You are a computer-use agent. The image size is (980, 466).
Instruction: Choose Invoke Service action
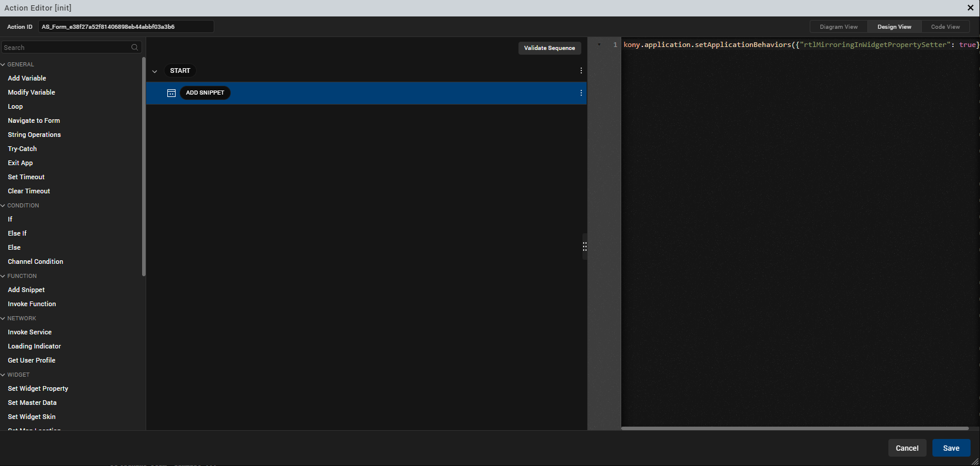point(30,332)
